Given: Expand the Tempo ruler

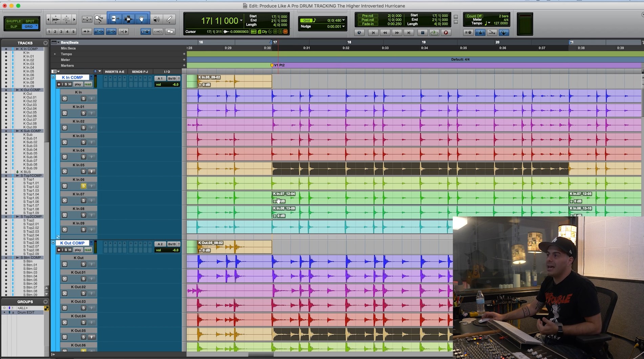Looking at the screenshot, I should [x=55, y=54].
